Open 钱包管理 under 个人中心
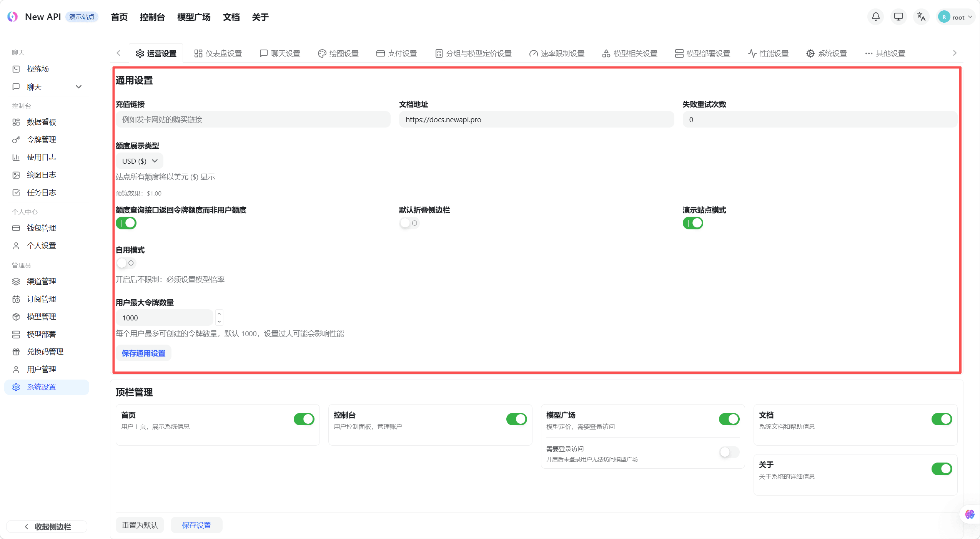This screenshot has width=980, height=539. pyautogui.click(x=41, y=227)
